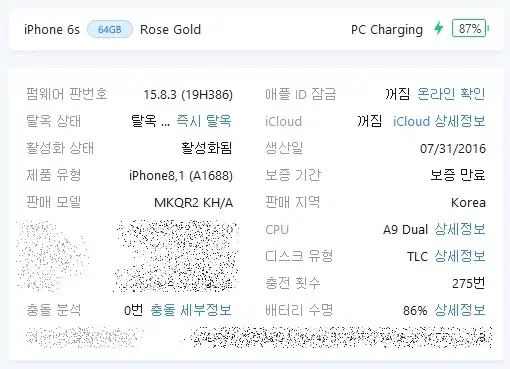
Task: Open 충돌 세부정보 link
Action: (191, 310)
